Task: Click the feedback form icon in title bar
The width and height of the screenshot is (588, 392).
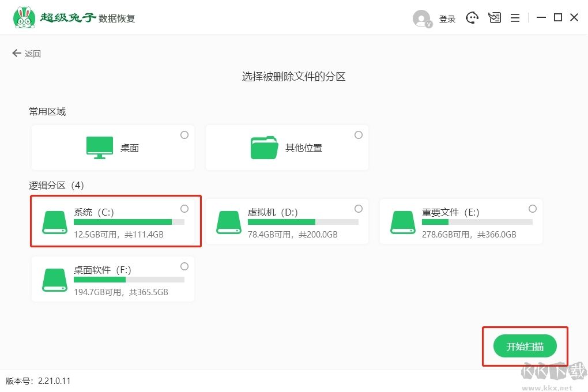Action: click(x=494, y=17)
